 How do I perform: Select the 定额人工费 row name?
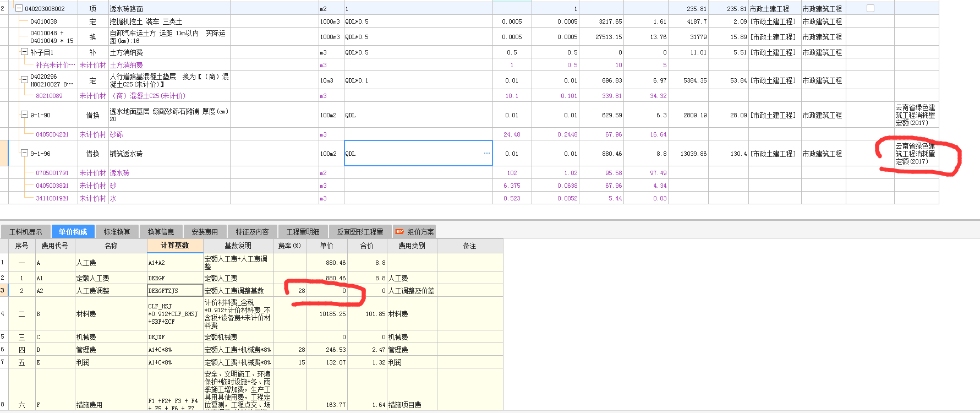tap(92, 278)
